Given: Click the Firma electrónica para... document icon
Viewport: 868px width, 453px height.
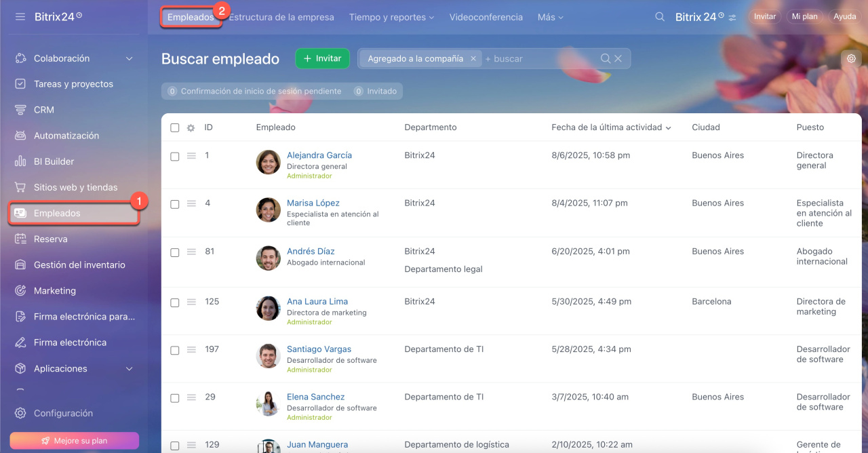Looking at the screenshot, I should coord(20,317).
